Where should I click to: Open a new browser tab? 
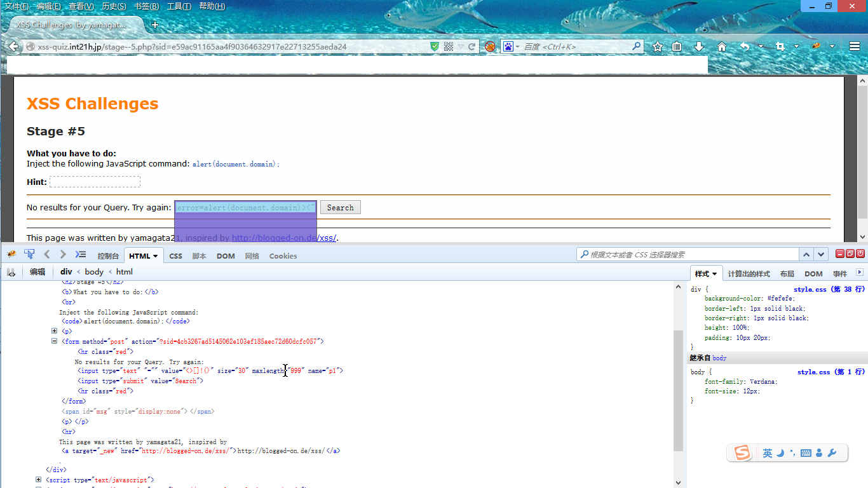[x=154, y=25]
